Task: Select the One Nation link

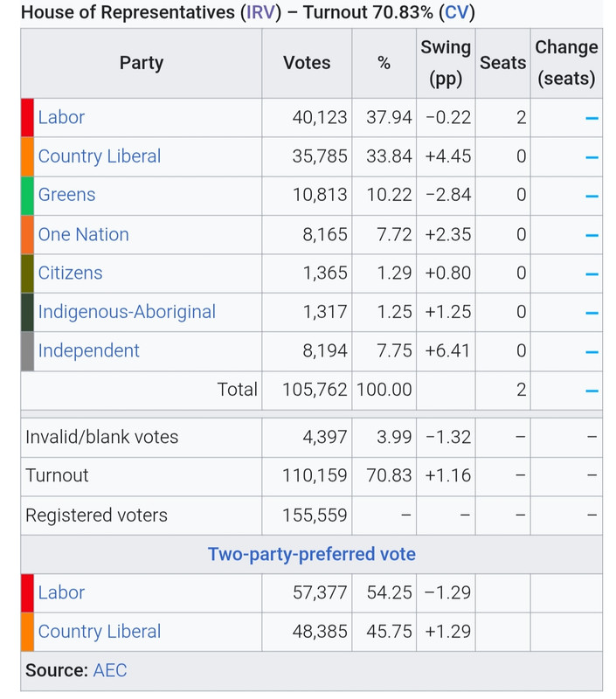Action: (x=83, y=234)
